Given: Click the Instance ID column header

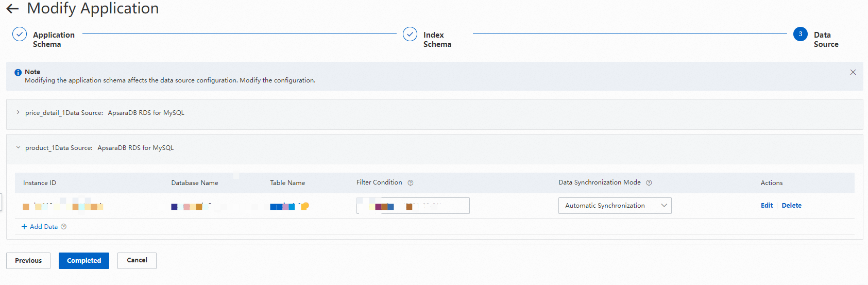Looking at the screenshot, I should click(x=40, y=183).
